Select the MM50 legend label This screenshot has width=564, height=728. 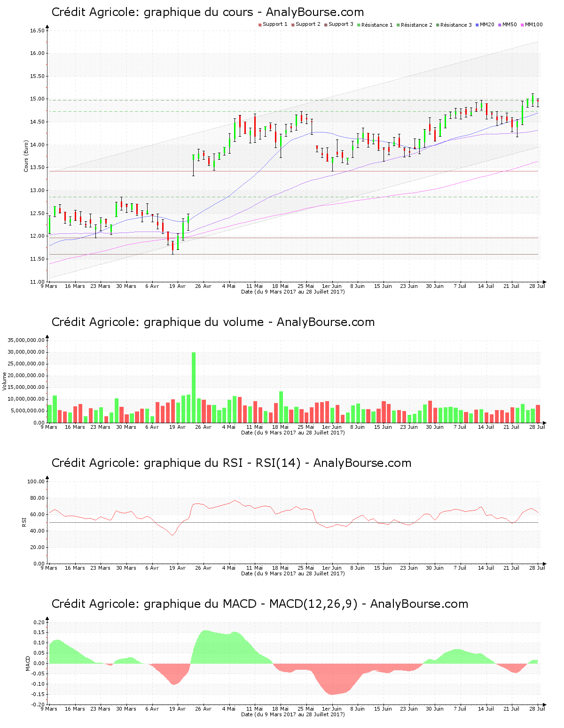coord(509,24)
